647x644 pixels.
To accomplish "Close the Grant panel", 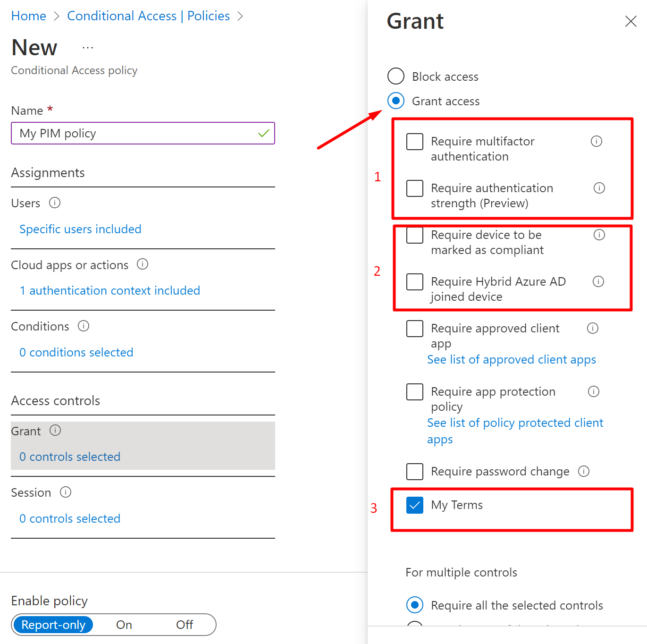I will click(x=630, y=21).
